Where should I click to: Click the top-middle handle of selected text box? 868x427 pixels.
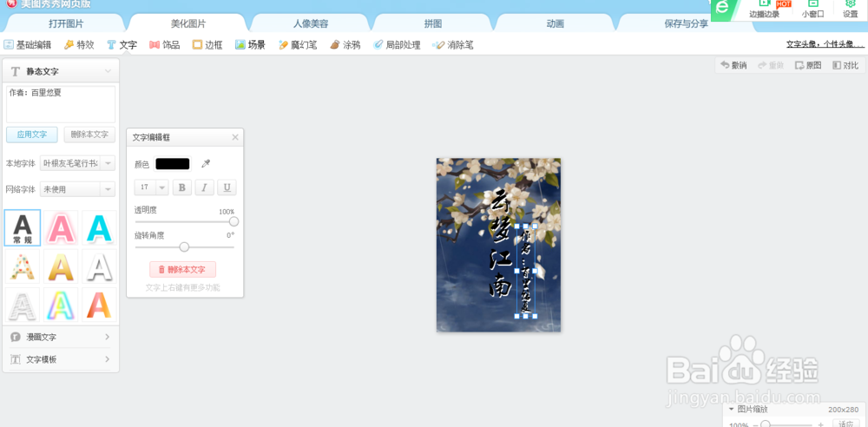pos(525,226)
